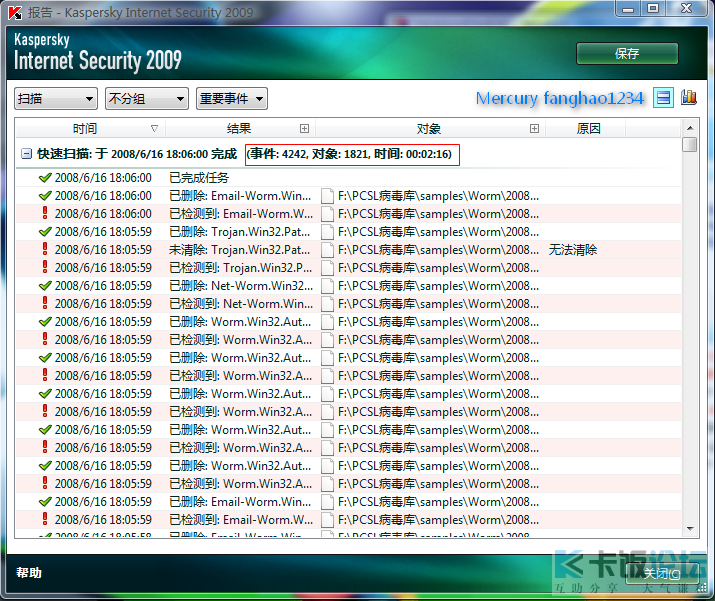Click the scrollbar up arrow

click(x=690, y=128)
